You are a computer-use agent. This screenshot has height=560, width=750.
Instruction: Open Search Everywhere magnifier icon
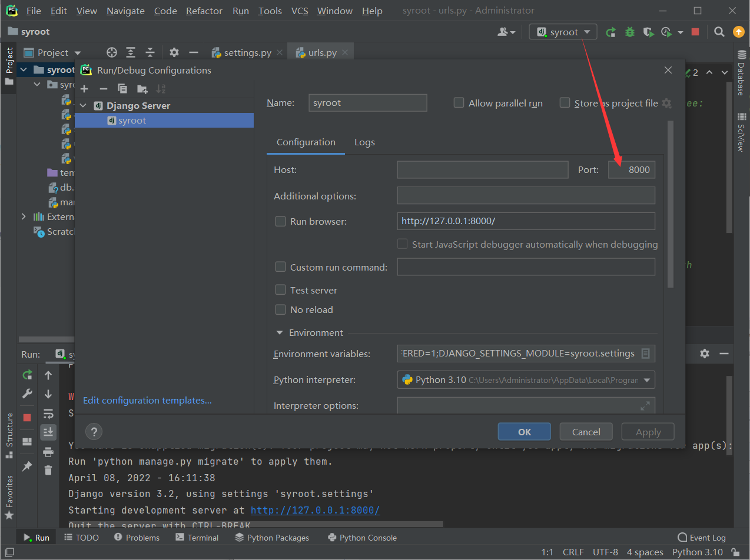pos(719,32)
